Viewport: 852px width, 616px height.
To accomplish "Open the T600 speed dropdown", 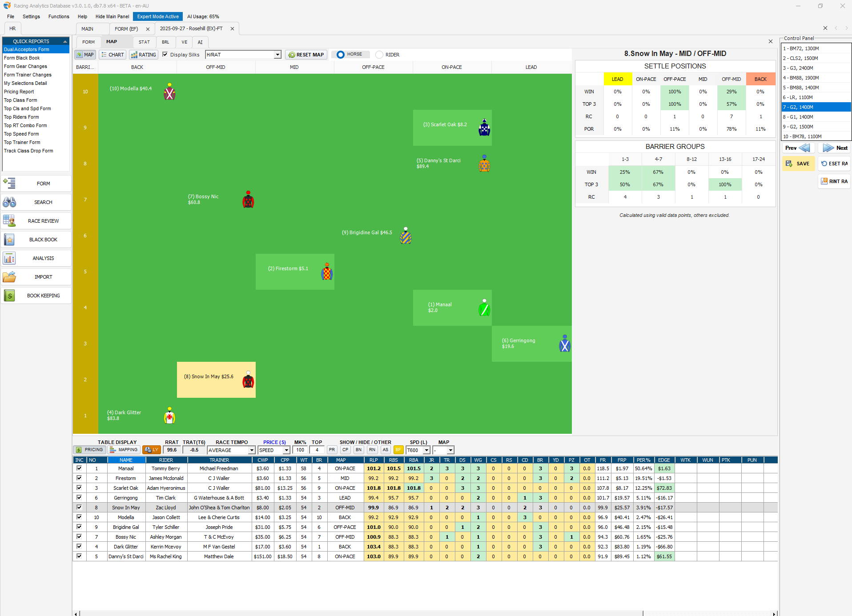I will tap(426, 450).
